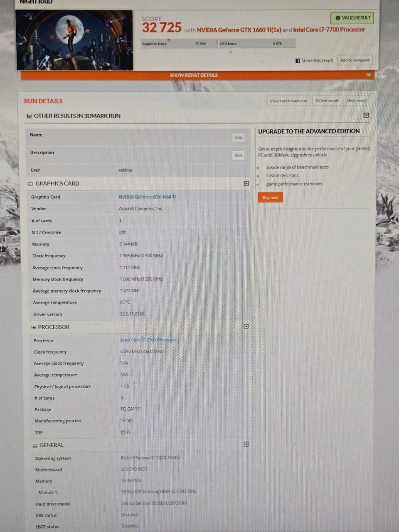Click the chart icon beside Other Results
The height and width of the screenshot is (532, 399).
pos(29,116)
